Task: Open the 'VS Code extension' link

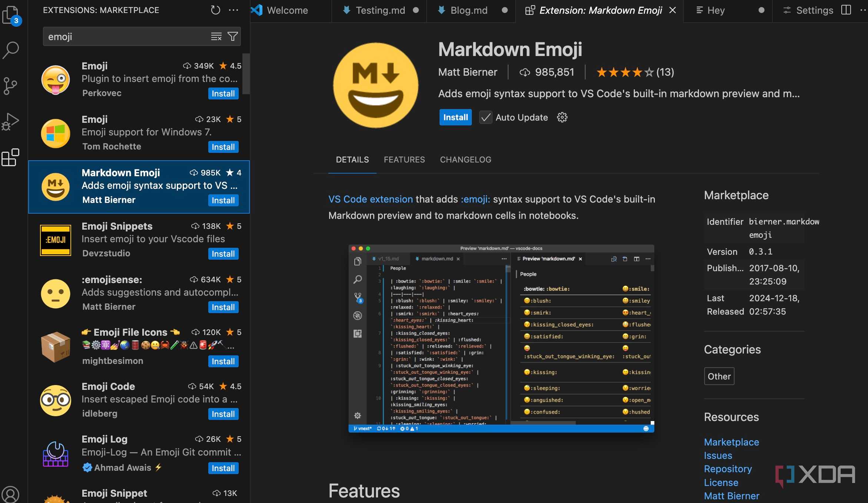Action: 370,199
